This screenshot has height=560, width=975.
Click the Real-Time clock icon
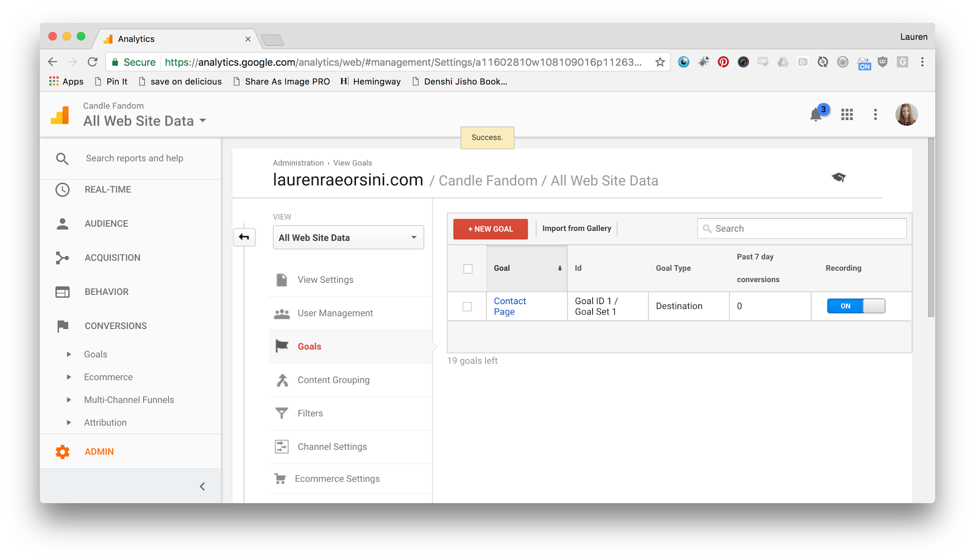pos(63,190)
